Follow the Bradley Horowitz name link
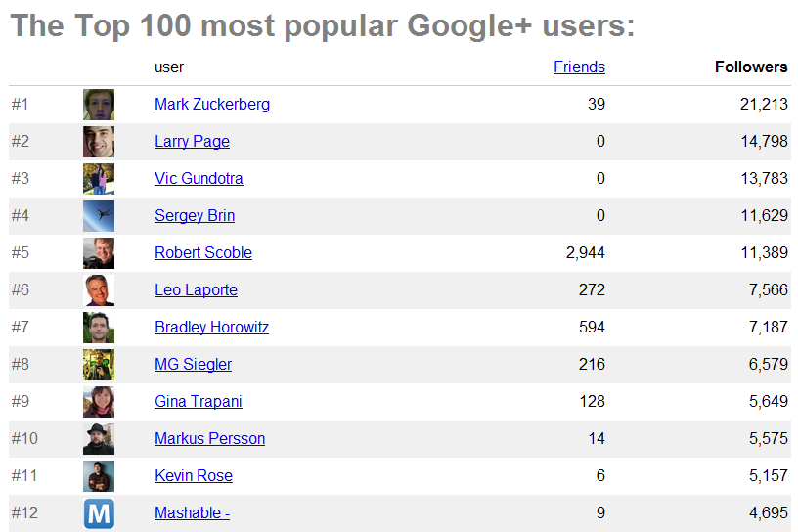The height and width of the screenshot is (532, 798). 211,328
